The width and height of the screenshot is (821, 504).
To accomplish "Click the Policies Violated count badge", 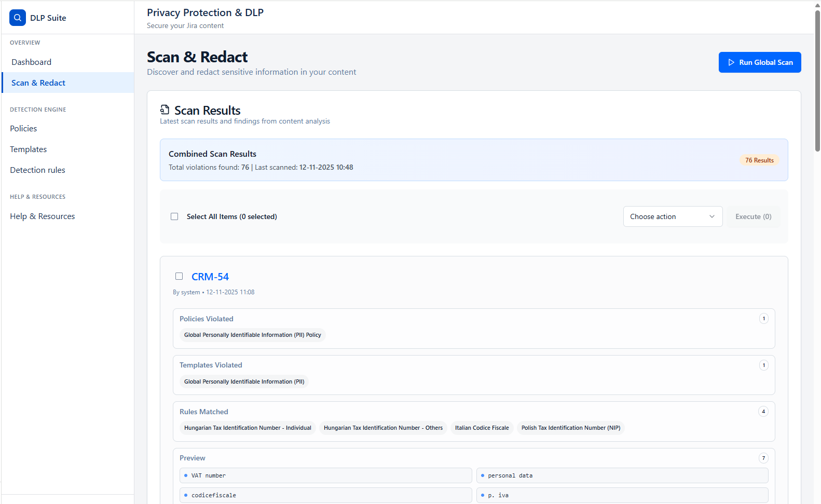I will (763, 319).
